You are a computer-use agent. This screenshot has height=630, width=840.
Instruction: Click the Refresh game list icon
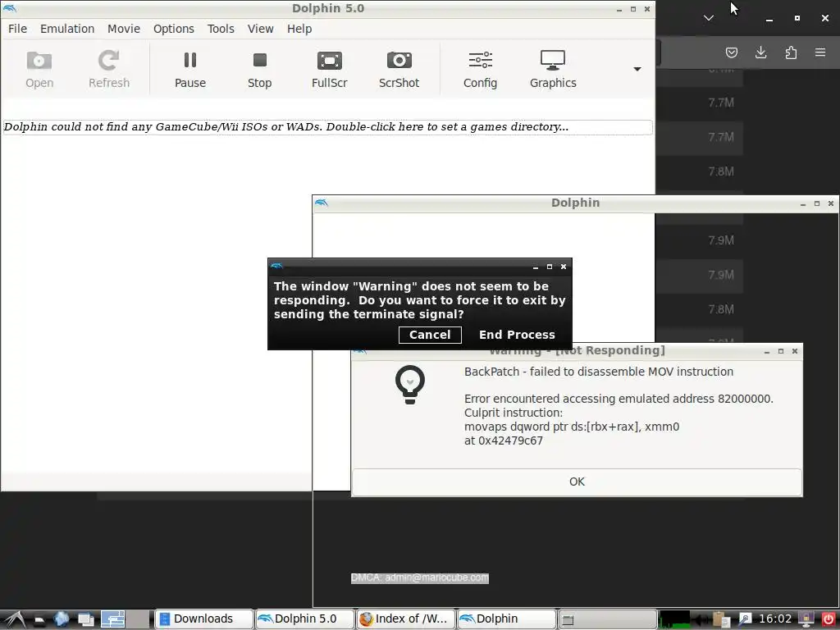point(109,69)
